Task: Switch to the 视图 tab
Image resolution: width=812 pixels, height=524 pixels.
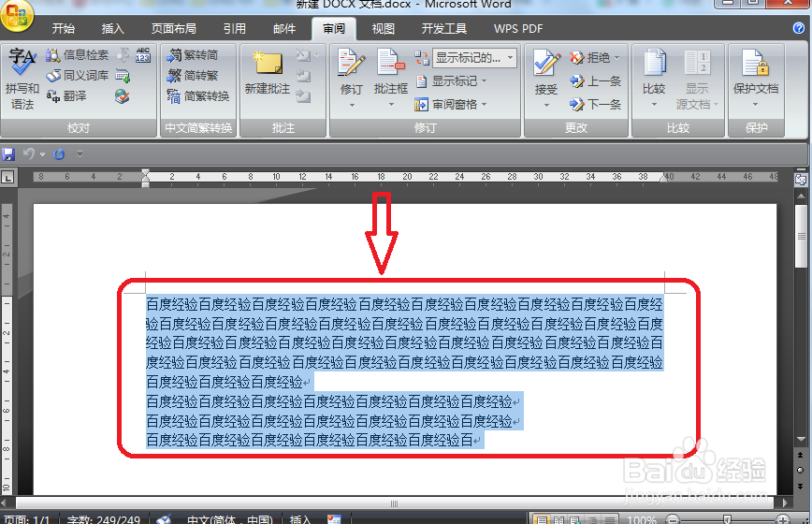Action: tap(384, 28)
